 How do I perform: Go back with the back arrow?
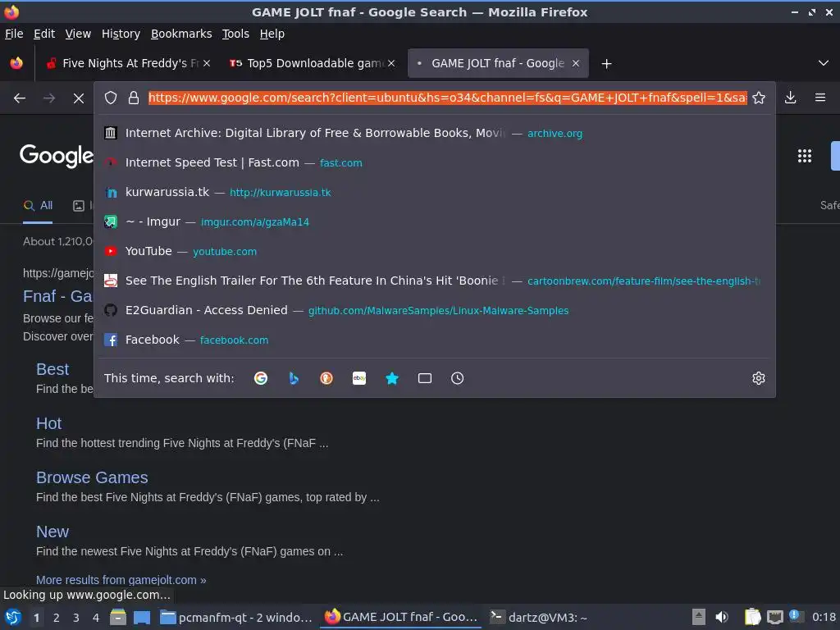pyautogui.click(x=20, y=98)
